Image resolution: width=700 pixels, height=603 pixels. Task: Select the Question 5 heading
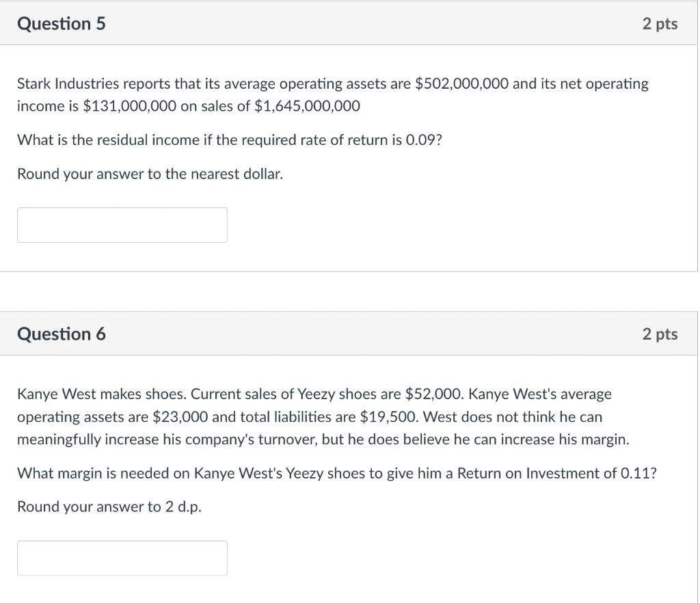click(61, 23)
